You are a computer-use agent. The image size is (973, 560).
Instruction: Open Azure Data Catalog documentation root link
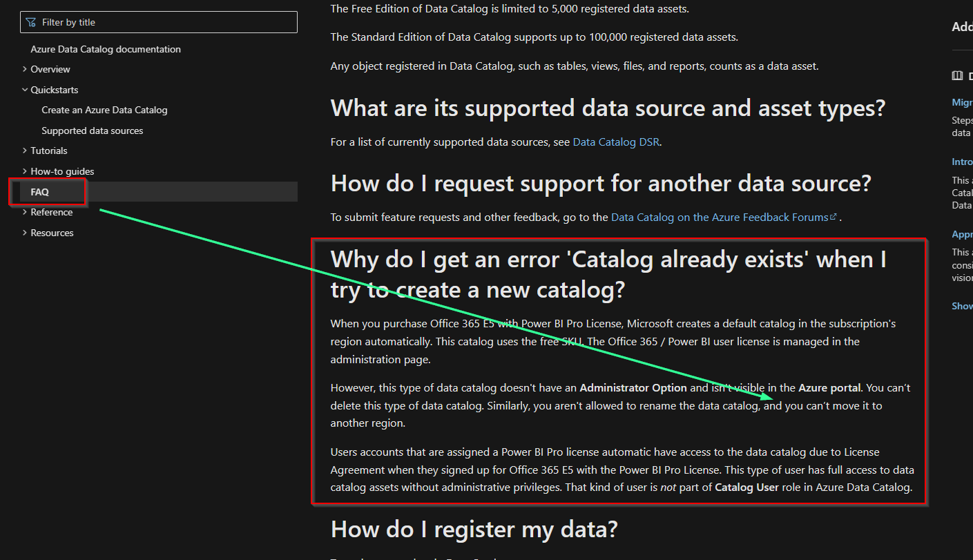point(106,49)
